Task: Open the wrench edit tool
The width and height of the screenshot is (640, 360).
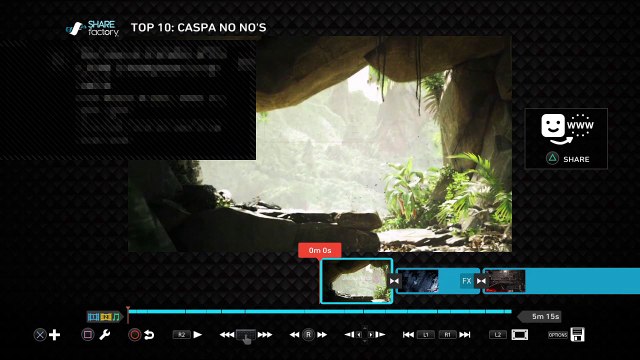Action: pyautogui.click(x=104, y=335)
